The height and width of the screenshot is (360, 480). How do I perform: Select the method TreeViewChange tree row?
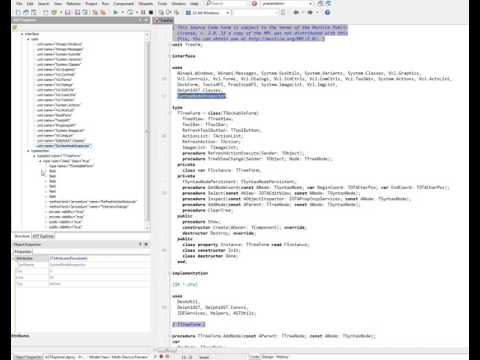point(89,207)
